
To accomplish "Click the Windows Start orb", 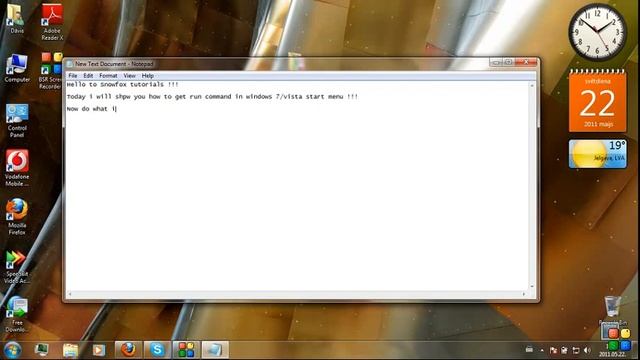I will (x=12, y=350).
